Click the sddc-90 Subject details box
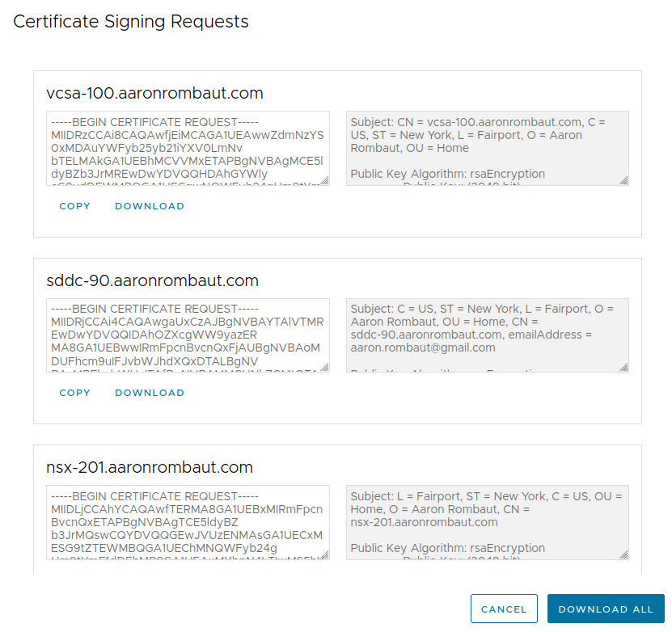672x632 pixels. tap(487, 335)
